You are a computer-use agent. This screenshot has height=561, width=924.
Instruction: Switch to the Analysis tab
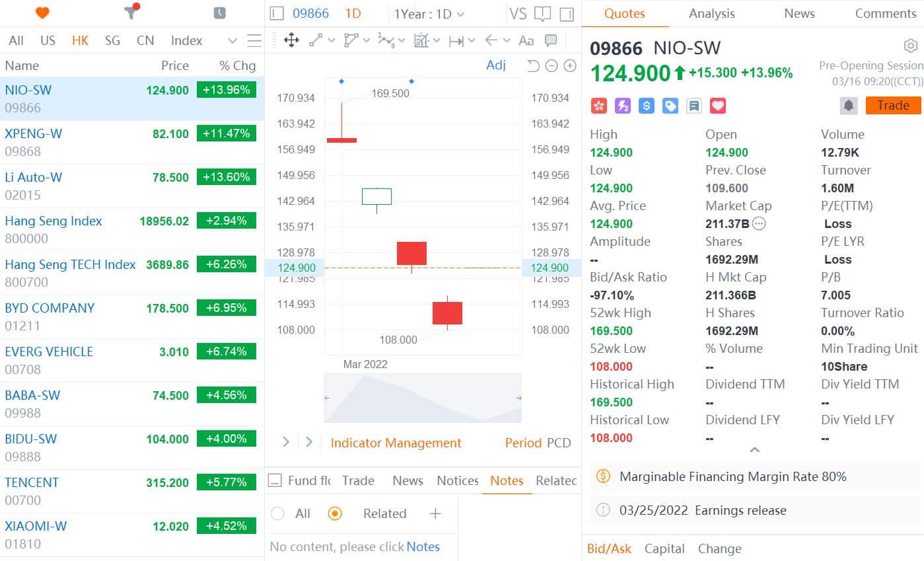click(711, 13)
